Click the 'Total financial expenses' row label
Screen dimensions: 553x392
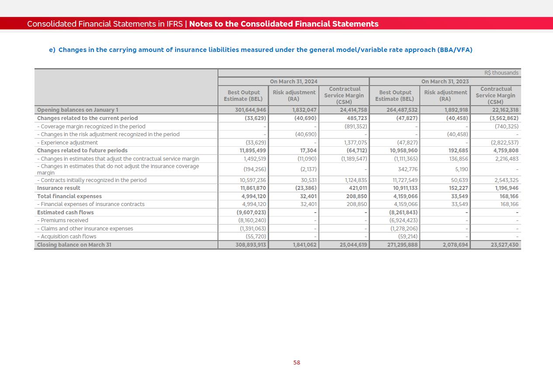pos(69,196)
